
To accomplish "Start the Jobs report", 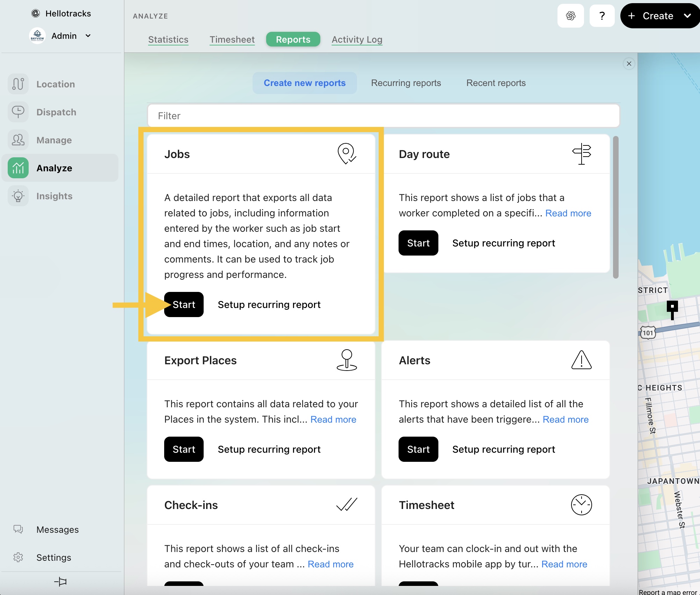I will point(184,304).
